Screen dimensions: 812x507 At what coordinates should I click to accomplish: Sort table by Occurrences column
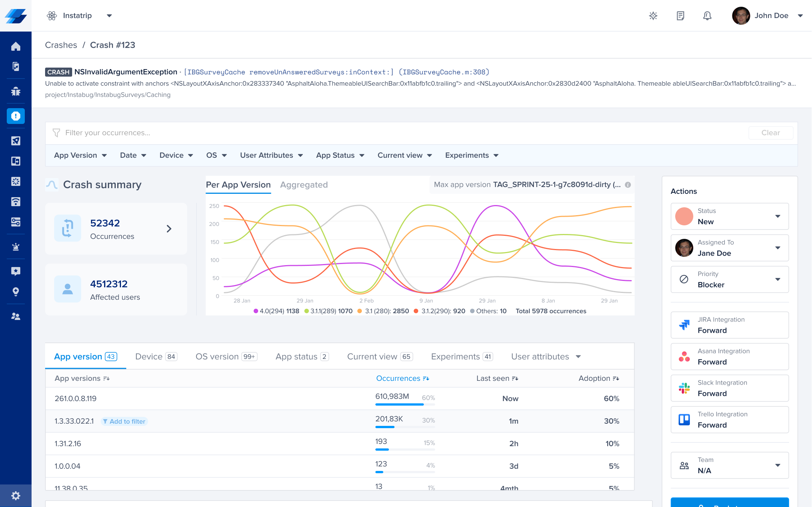pos(402,378)
